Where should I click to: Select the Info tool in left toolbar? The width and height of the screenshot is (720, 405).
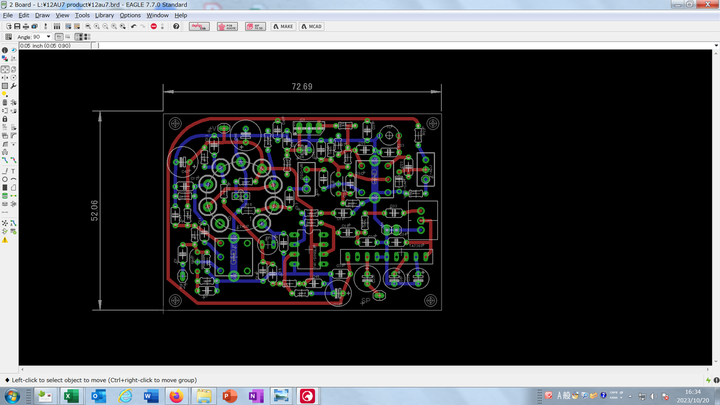[x=5, y=50]
